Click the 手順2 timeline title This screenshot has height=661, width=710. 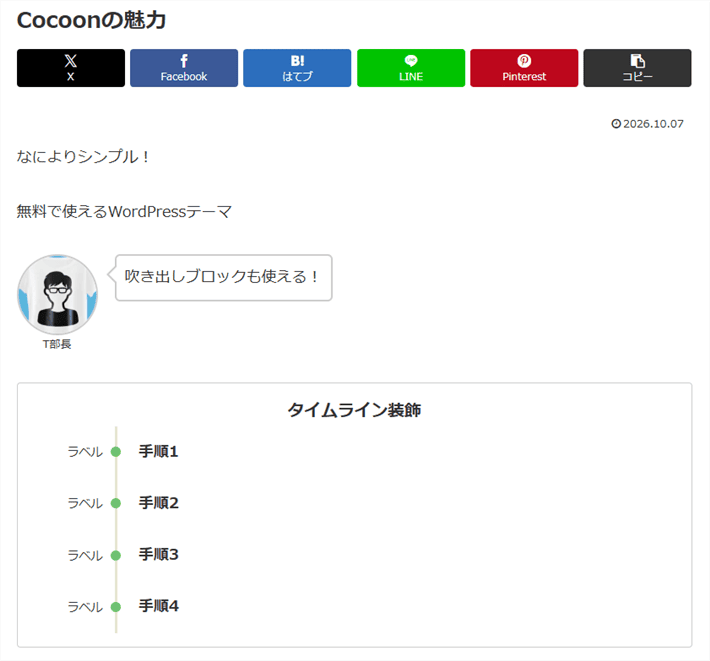pos(158,503)
